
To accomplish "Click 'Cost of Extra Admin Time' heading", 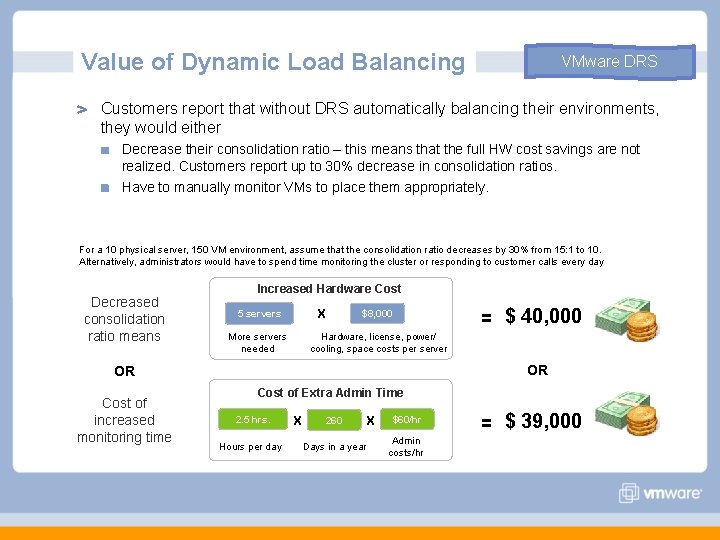I will (330, 393).
